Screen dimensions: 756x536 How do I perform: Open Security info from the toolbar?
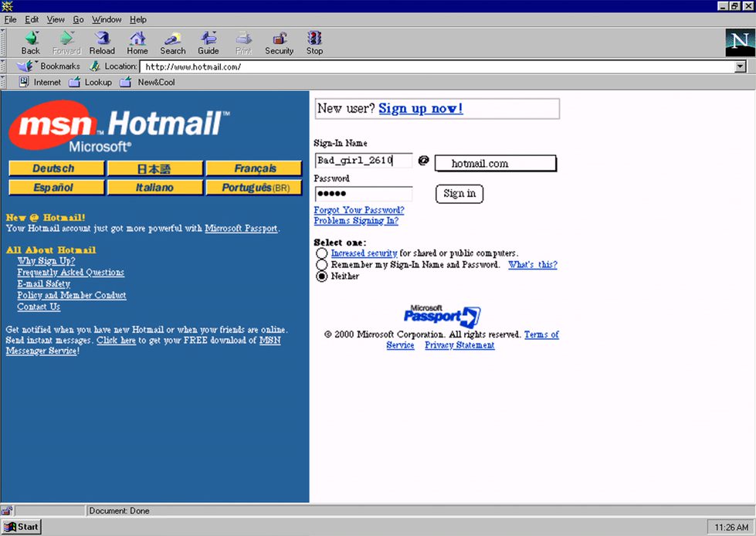coord(280,42)
